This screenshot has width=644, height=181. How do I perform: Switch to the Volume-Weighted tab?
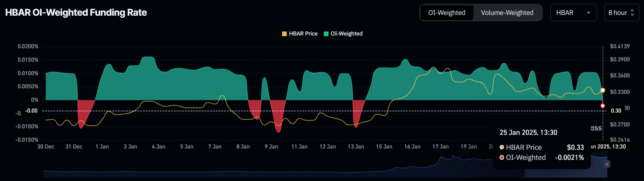click(x=507, y=13)
